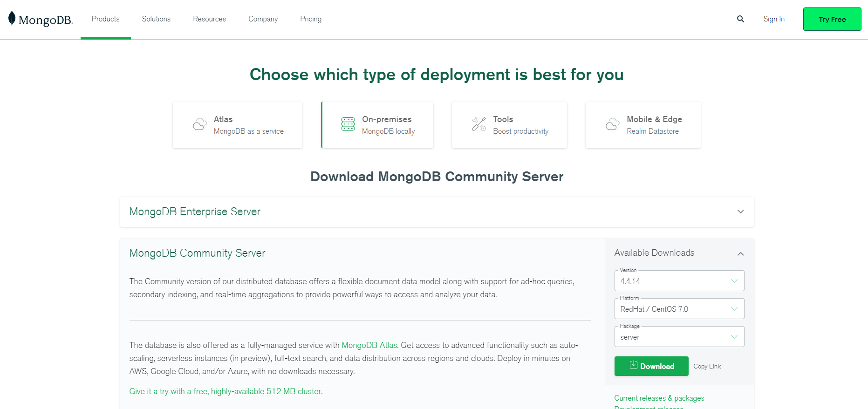
Task: Click the Try Free button
Action: tap(832, 19)
